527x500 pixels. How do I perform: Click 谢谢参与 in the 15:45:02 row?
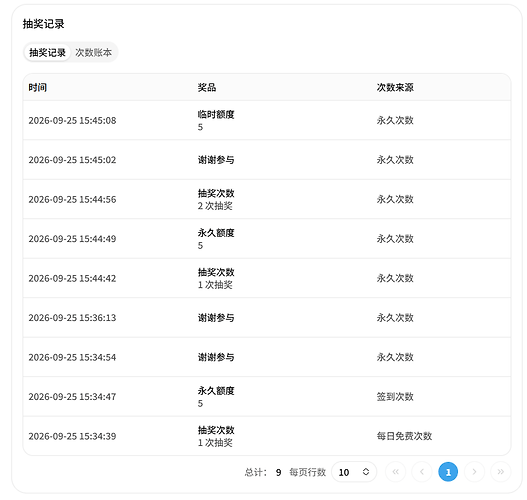tap(216, 160)
